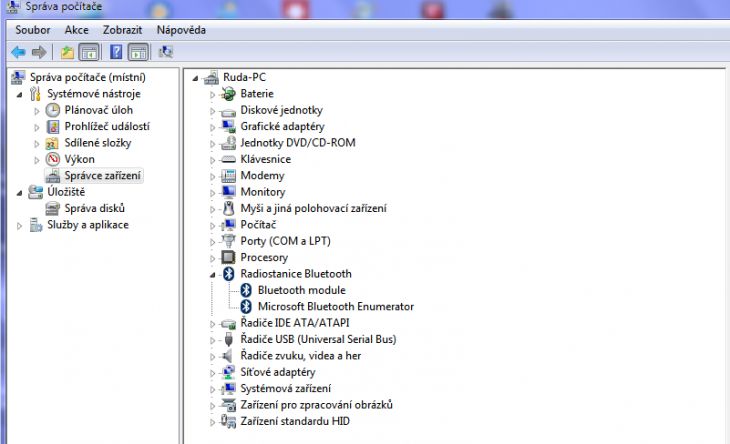Click the Plánovač úloh clock icon
The height and width of the screenshot is (444, 730).
[x=53, y=110]
